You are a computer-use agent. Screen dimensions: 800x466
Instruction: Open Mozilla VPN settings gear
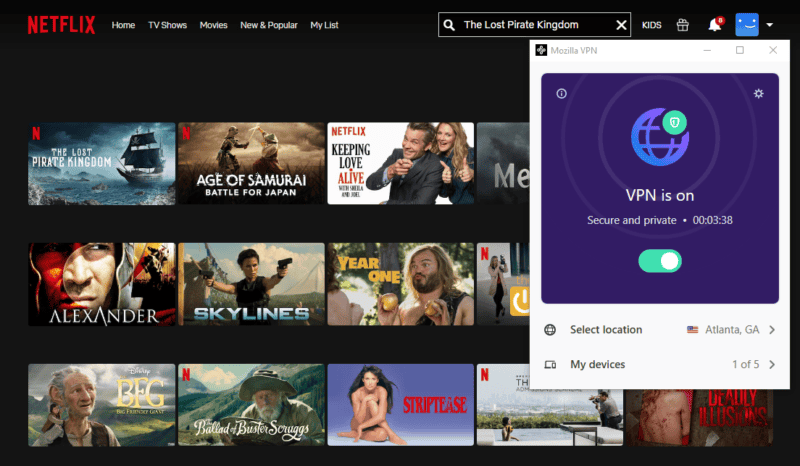[759, 93]
